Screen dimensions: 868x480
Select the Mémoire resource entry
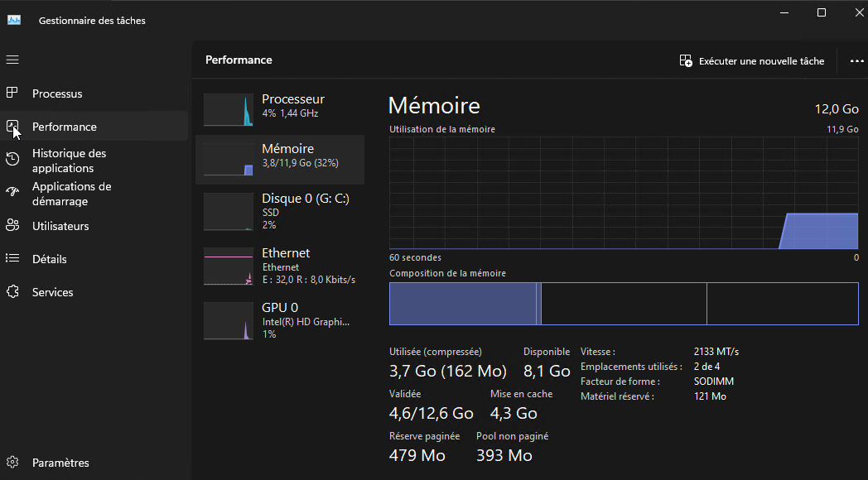pos(280,159)
